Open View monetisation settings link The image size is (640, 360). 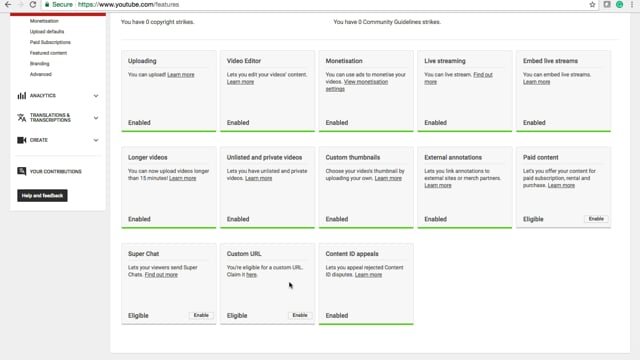[x=357, y=85]
